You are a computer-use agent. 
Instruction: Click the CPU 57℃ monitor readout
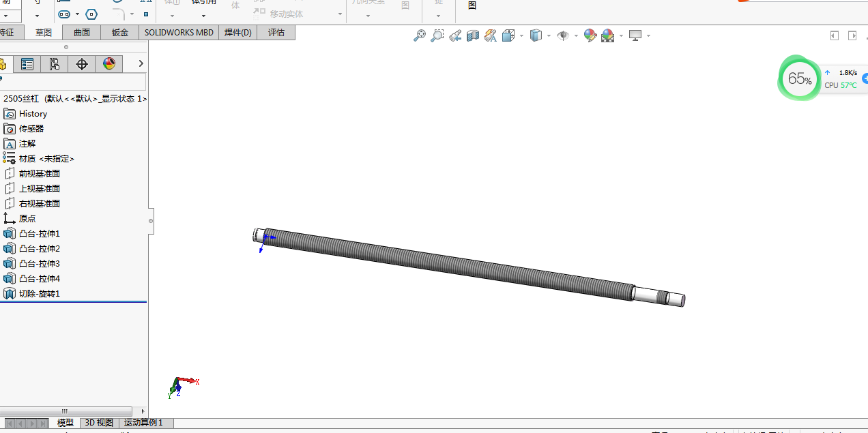pyautogui.click(x=840, y=85)
